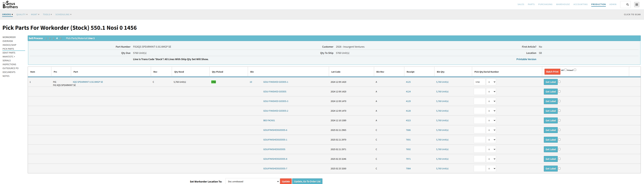Click the red Update button
644x184 pixels.
pyautogui.click(x=286, y=181)
